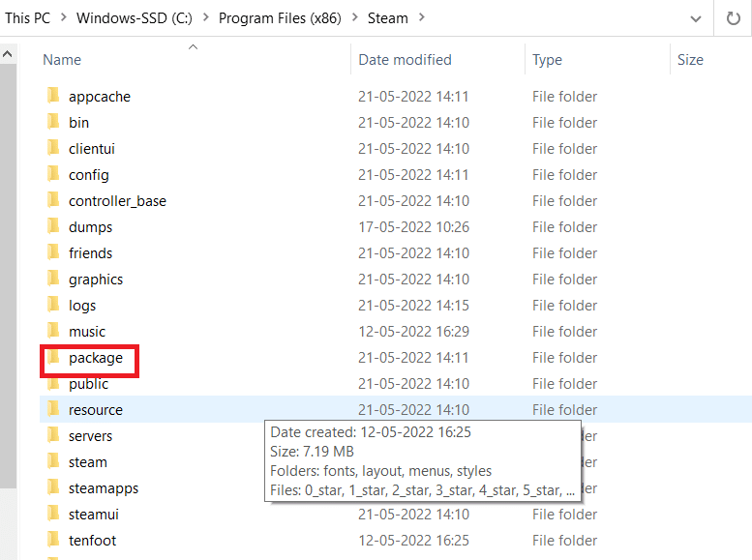Viewport: 752px width, 560px height.
Task: Click the steamapps folder icon
Action: (54, 487)
